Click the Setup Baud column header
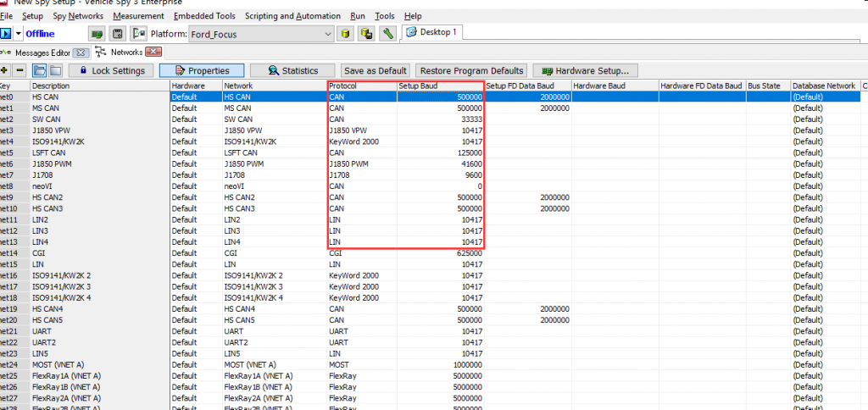868x410 pixels. [440, 86]
